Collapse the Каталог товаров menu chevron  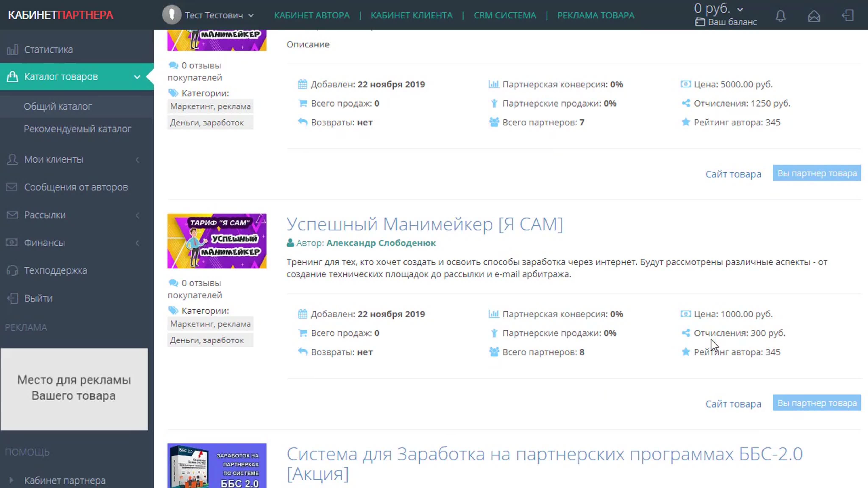coord(137,77)
